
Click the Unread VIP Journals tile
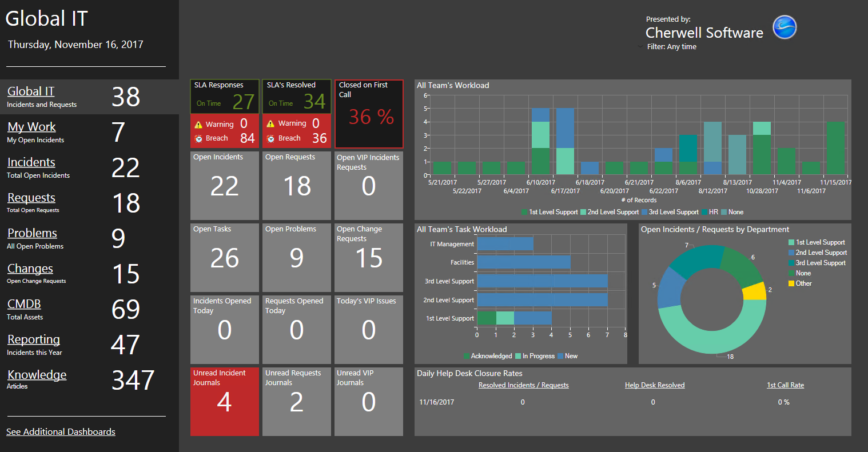coord(369,402)
